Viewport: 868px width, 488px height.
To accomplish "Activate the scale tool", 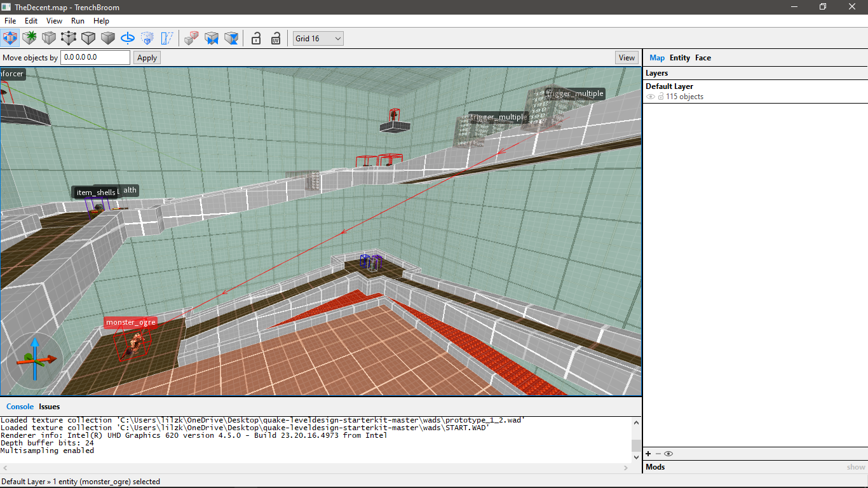I will (147, 38).
